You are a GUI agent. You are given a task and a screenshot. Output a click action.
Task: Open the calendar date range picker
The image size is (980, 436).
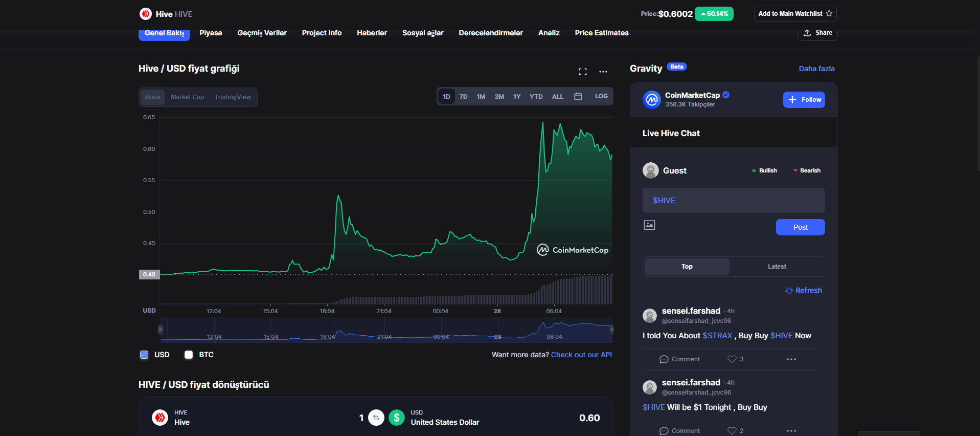578,96
